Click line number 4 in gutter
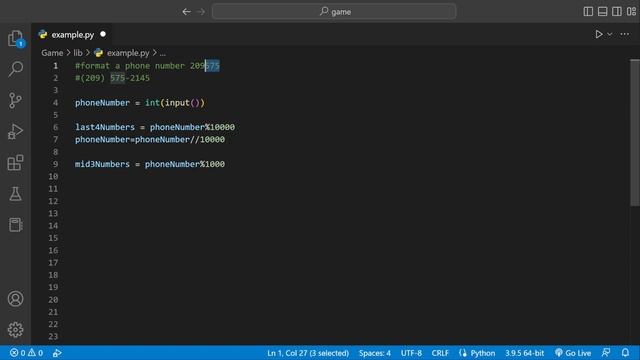The width and height of the screenshot is (640, 360). tap(55, 103)
